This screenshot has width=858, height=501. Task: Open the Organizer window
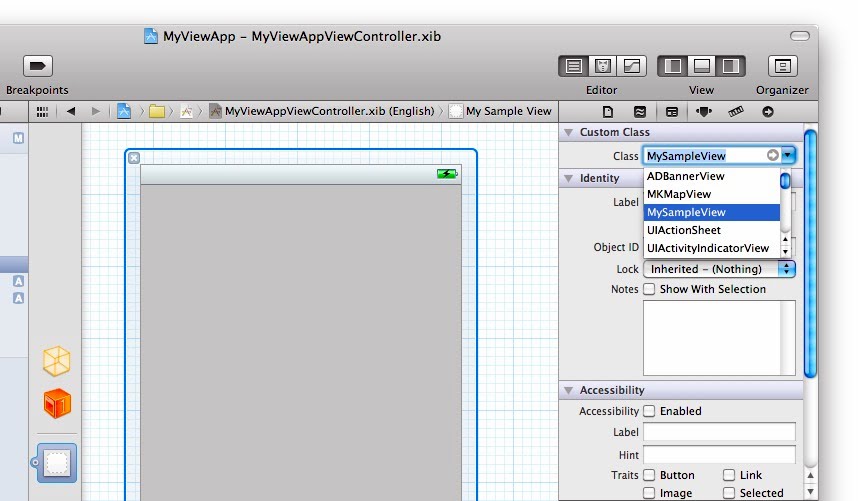pyautogui.click(x=782, y=66)
